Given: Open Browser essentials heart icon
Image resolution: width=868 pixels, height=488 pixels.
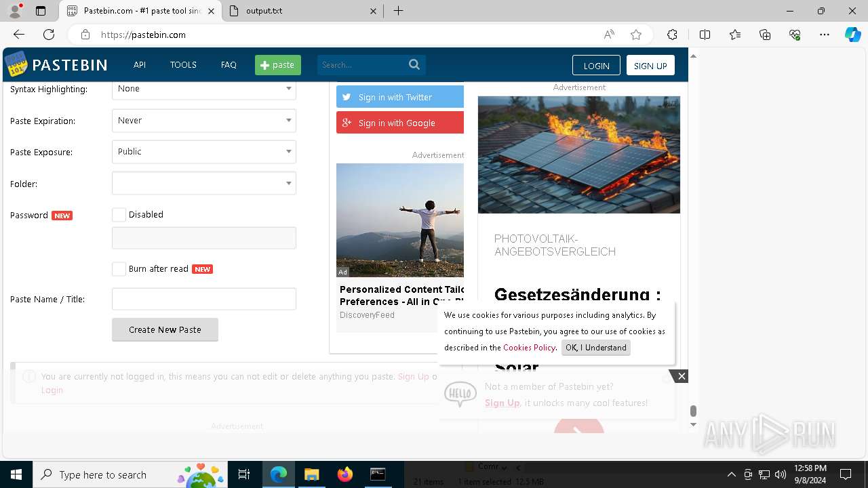Looking at the screenshot, I should [x=795, y=35].
